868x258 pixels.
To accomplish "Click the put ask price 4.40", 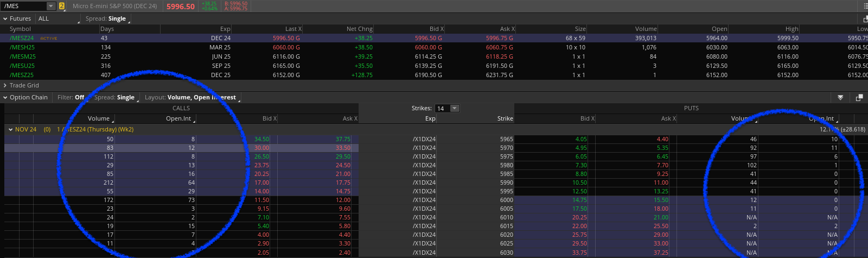I will click(x=662, y=139).
